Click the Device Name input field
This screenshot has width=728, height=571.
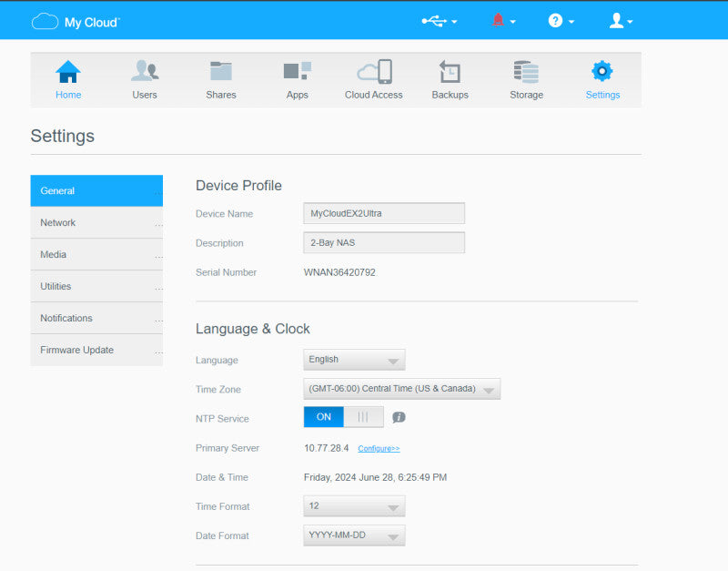384,213
